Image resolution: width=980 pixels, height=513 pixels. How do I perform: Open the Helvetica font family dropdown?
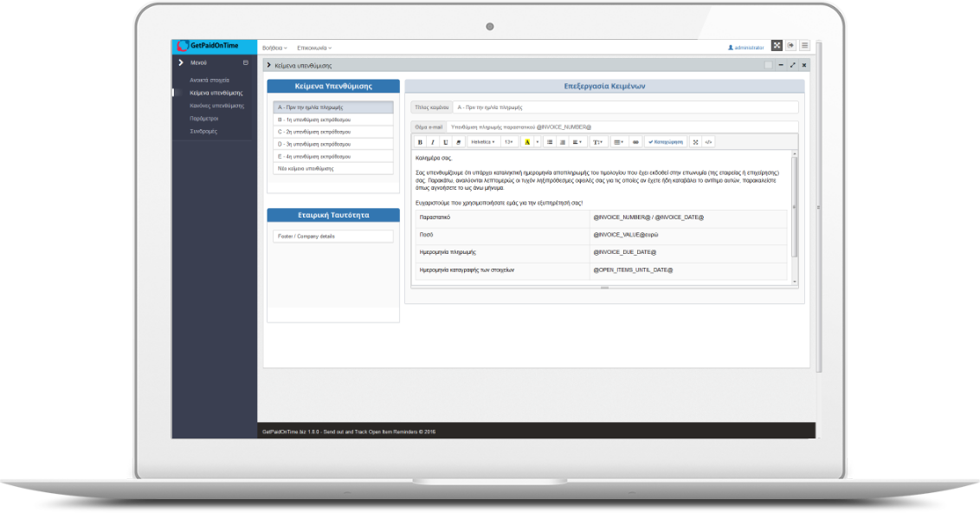pyautogui.click(x=483, y=141)
